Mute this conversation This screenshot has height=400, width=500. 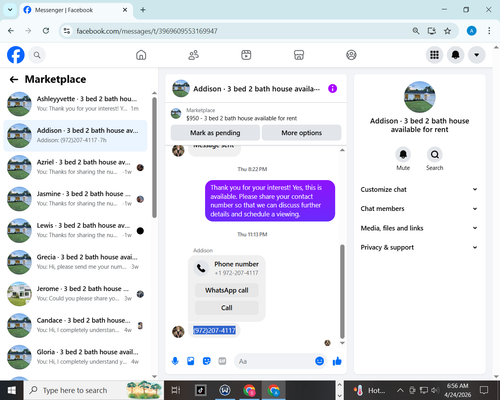(x=403, y=159)
